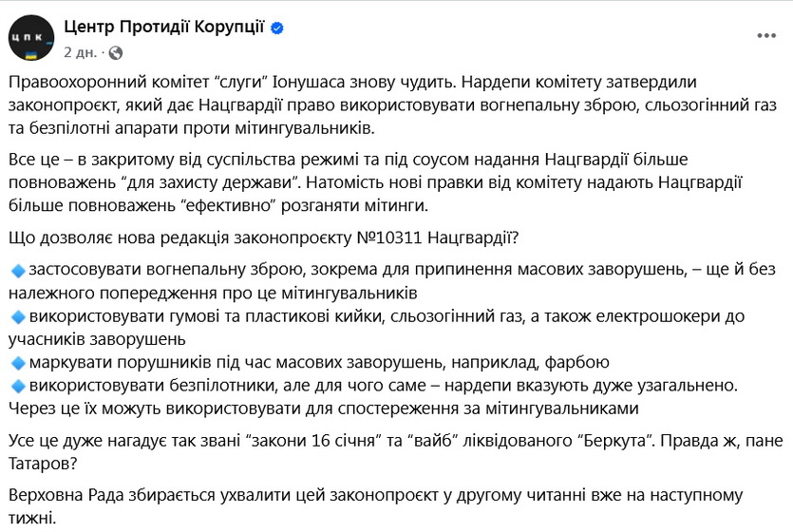The image size is (793, 532).
Task: Click the ЦПК profile avatar
Action: click(x=31, y=38)
